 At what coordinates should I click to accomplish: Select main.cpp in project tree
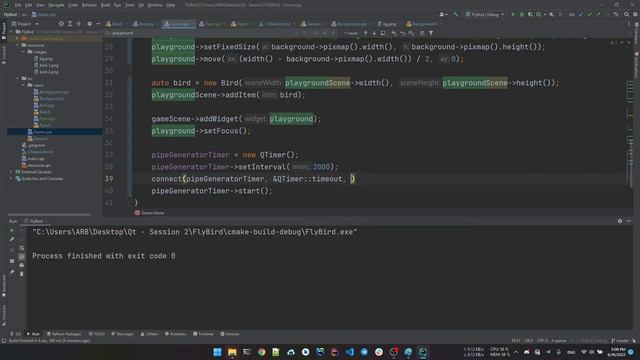36,158
